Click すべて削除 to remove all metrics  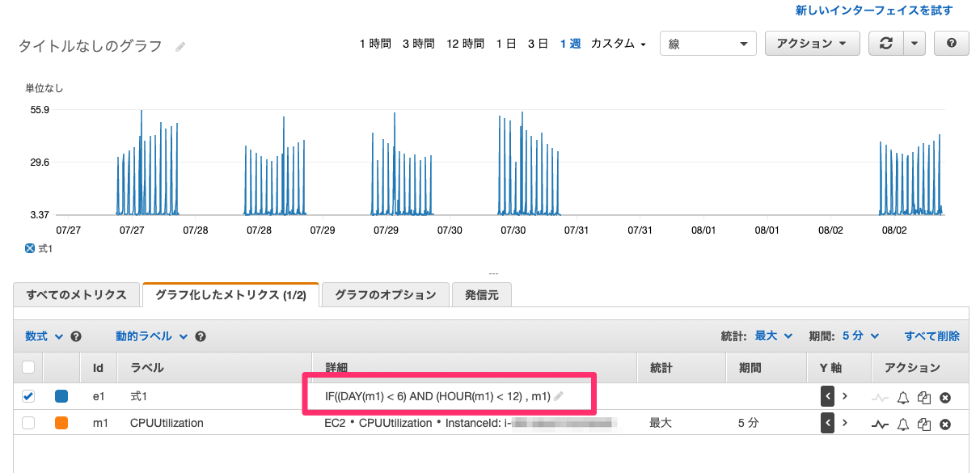pos(931,336)
